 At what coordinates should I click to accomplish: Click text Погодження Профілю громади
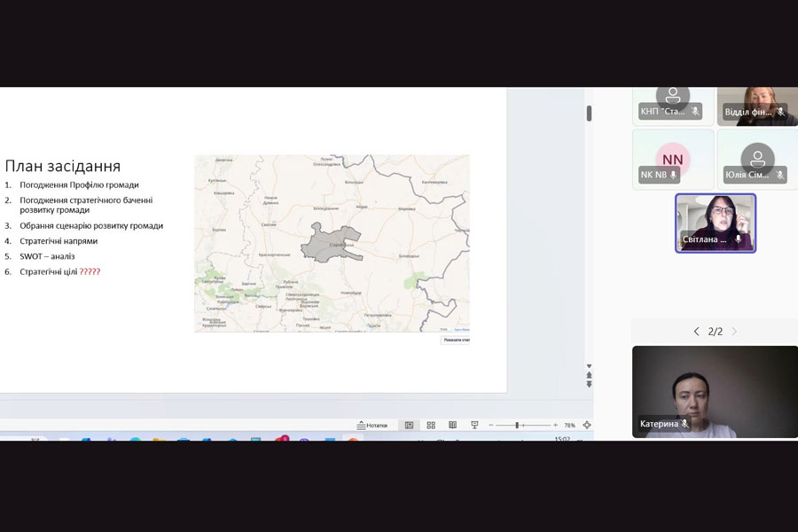coord(79,184)
